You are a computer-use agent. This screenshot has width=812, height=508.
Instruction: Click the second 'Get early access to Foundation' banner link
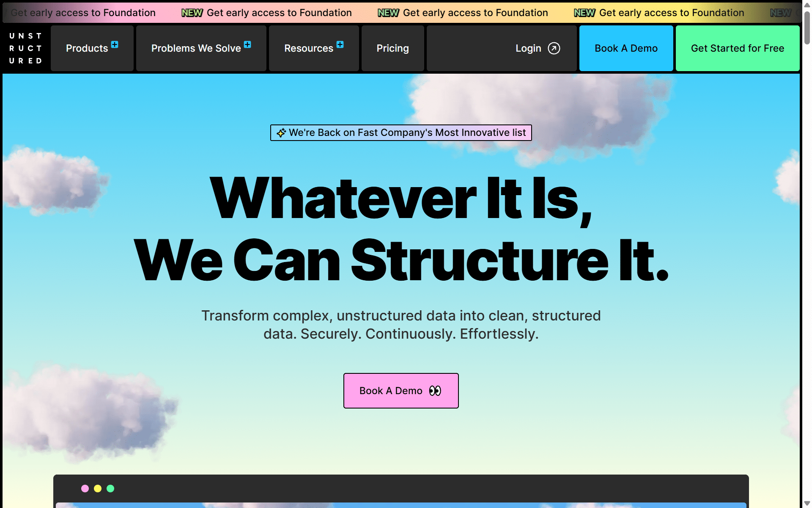(279, 13)
